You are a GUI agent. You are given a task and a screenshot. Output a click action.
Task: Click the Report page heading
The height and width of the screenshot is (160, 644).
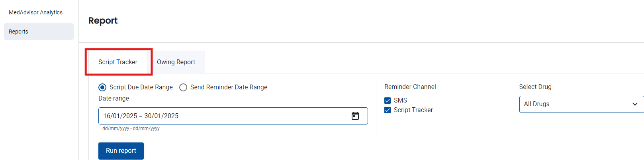click(103, 21)
